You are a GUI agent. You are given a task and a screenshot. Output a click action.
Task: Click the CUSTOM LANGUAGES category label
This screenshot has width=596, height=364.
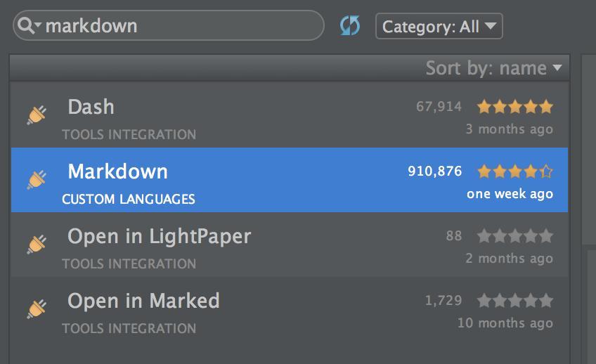[129, 199]
